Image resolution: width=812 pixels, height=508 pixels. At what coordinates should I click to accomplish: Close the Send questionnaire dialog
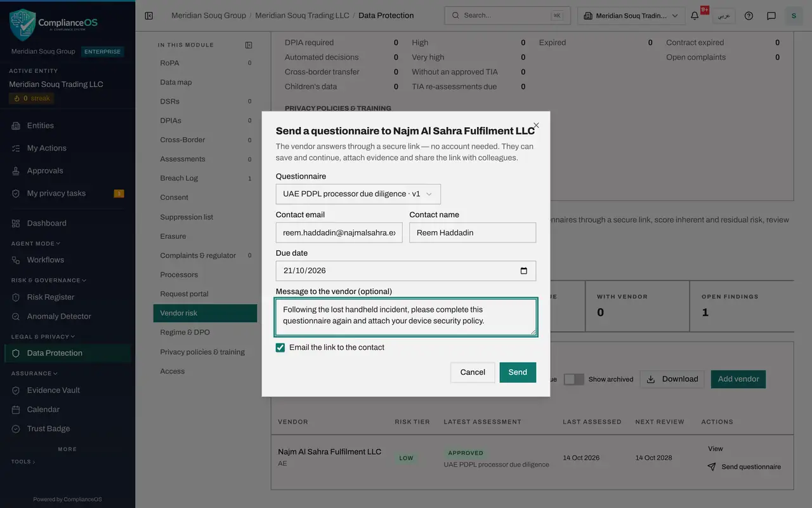click(x=536, y=126)
